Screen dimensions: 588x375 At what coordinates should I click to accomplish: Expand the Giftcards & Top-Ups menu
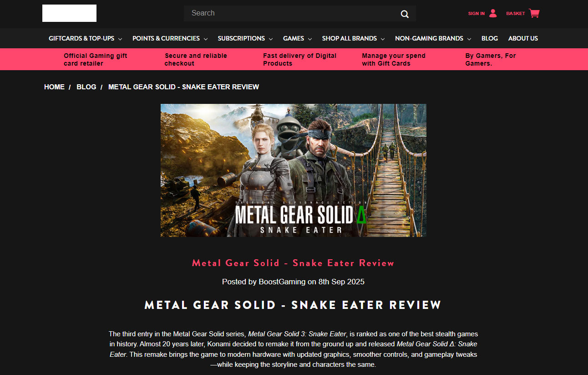[86, 38]
